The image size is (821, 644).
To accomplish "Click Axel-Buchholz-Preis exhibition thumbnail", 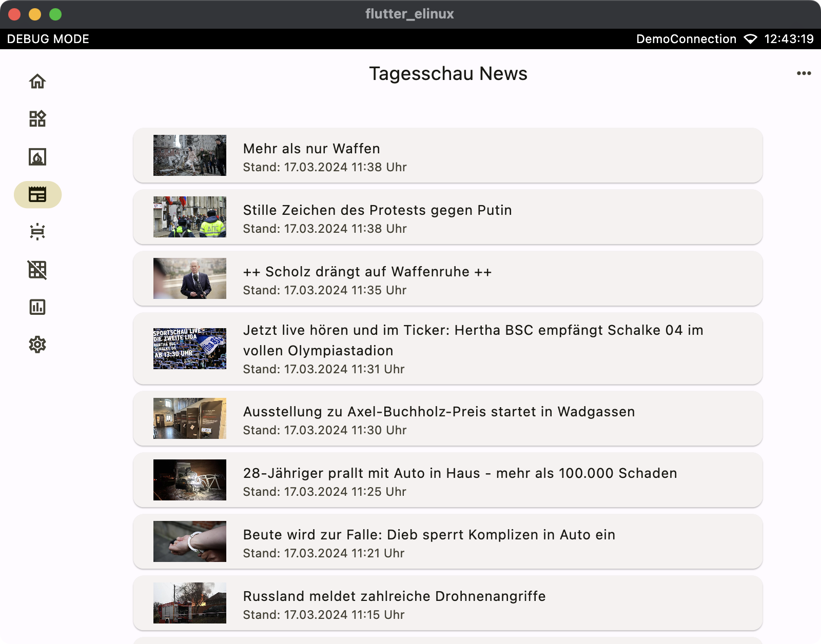I will click(190, 418).
